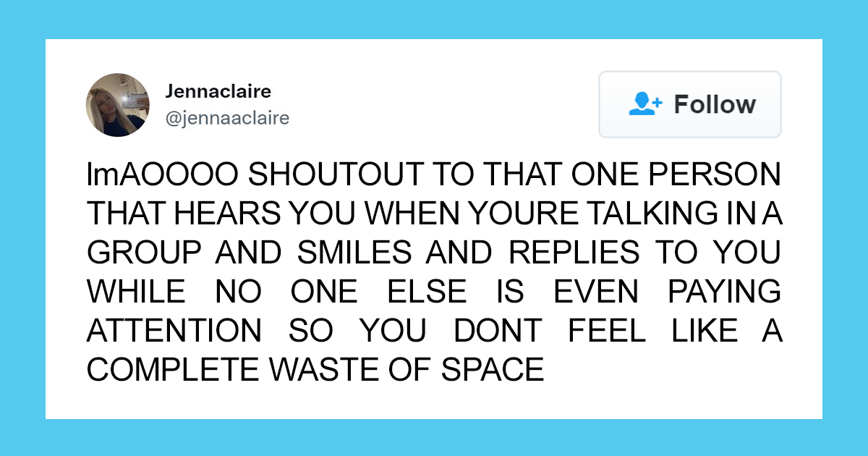Image resolution: width=868 pixels, height=456 pixels.
Task: Select the word "ATTENTION" in the tweet
Action: click(174, 332)
